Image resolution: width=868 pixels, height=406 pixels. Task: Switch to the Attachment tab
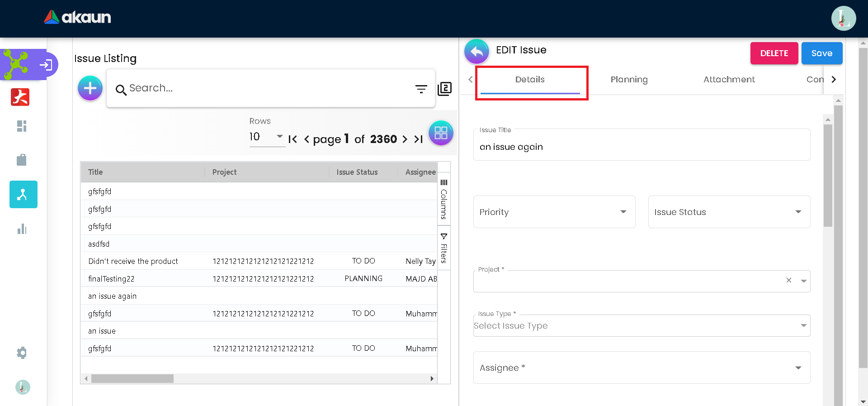click(x=729, y=80)
